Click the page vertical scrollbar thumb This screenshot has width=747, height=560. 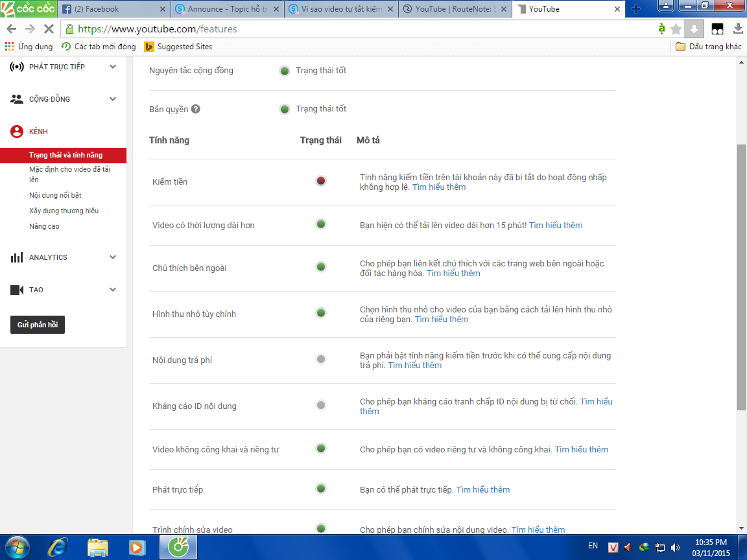click(x=741, y=277)
